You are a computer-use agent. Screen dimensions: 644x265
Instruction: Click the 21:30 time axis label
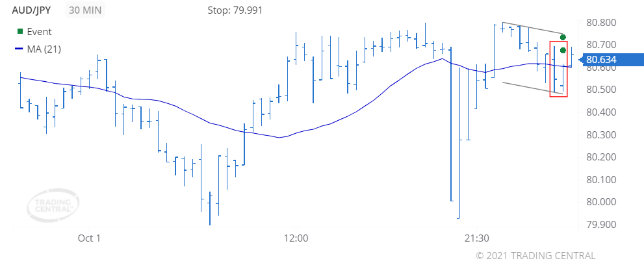(476, 238)
